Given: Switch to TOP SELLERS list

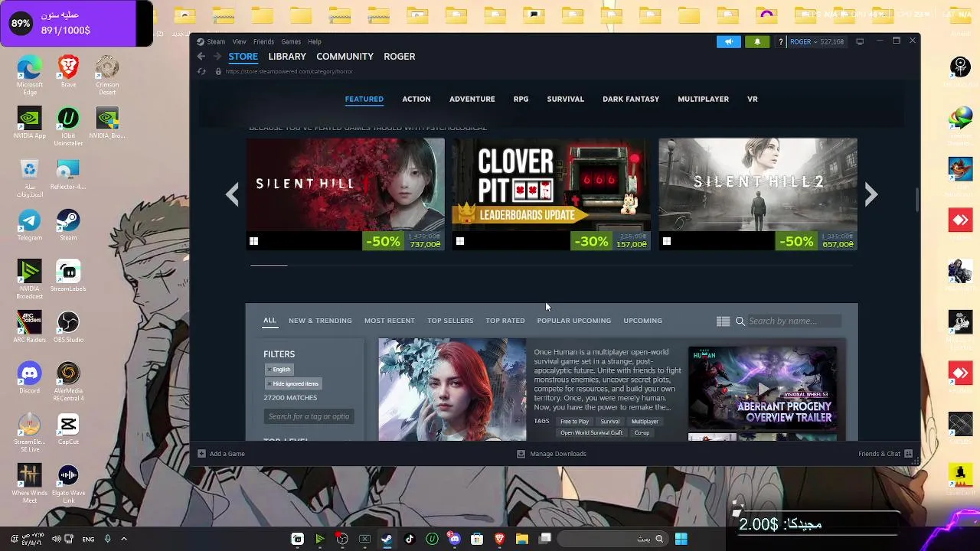Looking at the screenshot, I should (x=450, y=321).
